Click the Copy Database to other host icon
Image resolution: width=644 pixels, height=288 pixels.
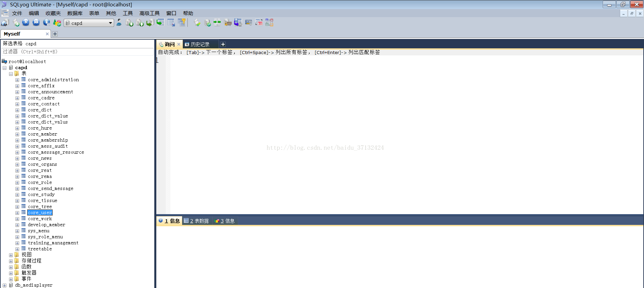pos(150,22)
